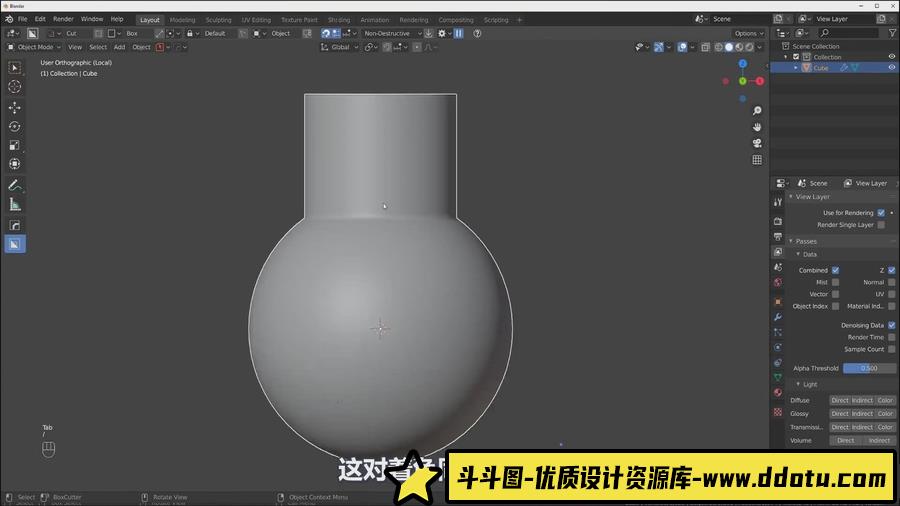Open the Edit menu

click(x=40, y=20)
